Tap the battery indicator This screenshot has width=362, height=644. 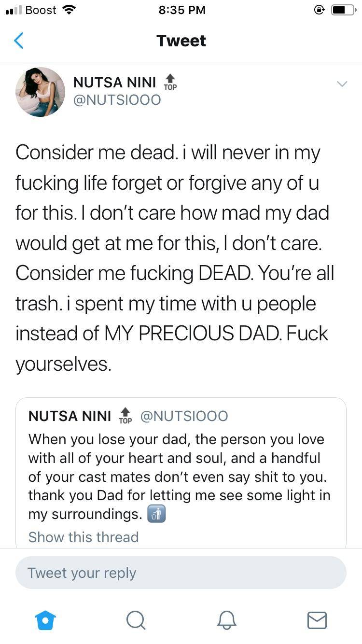click(x=344, y=9)
